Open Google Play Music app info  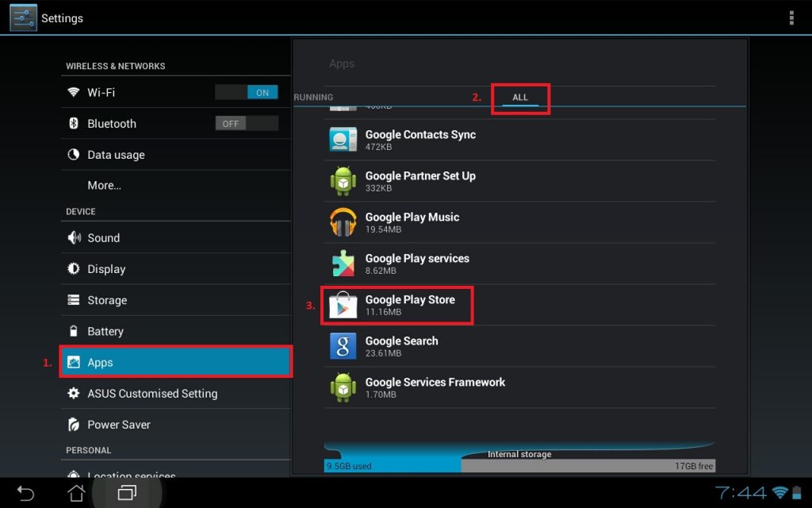pyautogui.click(x=519, y=222)
